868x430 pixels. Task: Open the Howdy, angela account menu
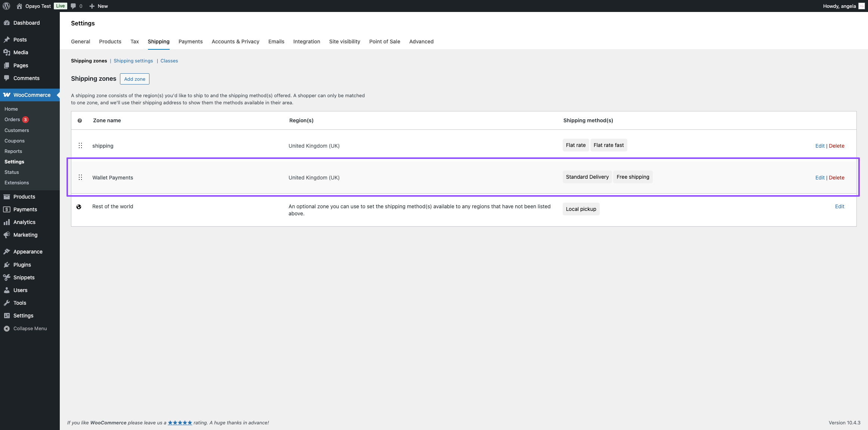(x=839, y=6)
